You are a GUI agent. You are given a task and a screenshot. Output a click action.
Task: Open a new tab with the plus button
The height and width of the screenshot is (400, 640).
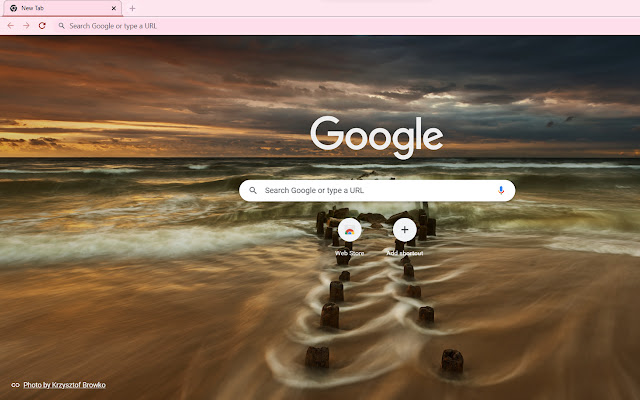point(132,8)
